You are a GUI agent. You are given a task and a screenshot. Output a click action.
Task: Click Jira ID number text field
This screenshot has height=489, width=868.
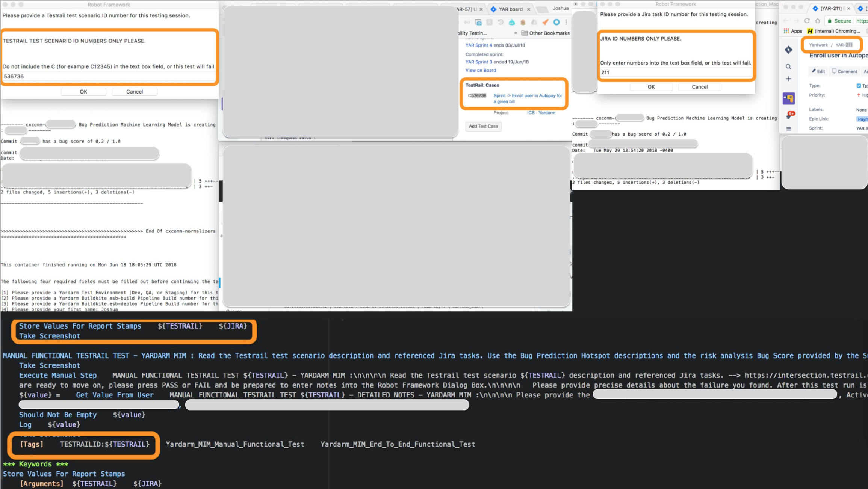(x=675, y=72)
